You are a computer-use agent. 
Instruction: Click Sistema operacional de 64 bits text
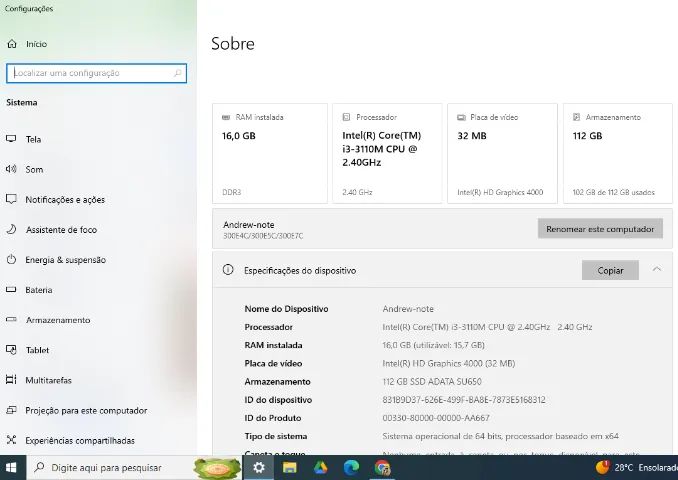point(500,436)
